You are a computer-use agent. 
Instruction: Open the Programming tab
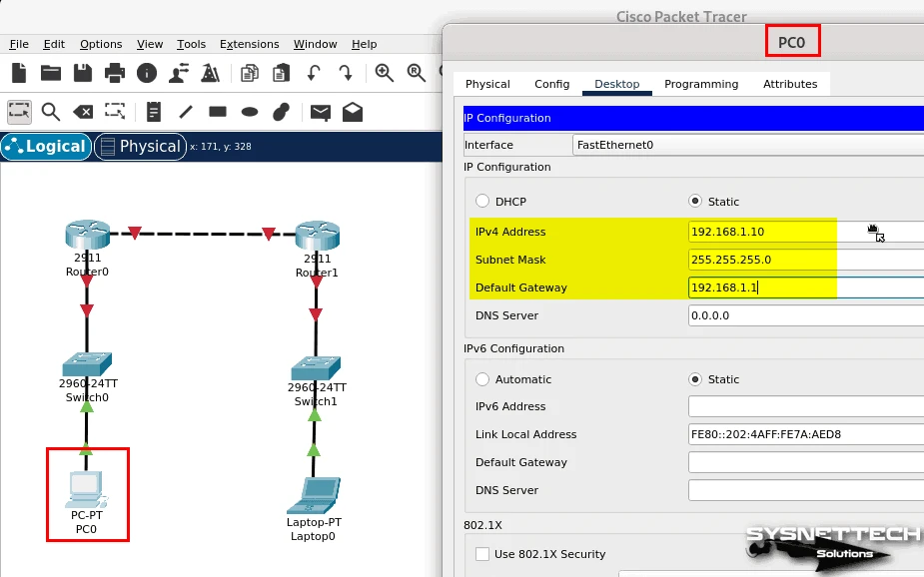[x=701, y=84]
